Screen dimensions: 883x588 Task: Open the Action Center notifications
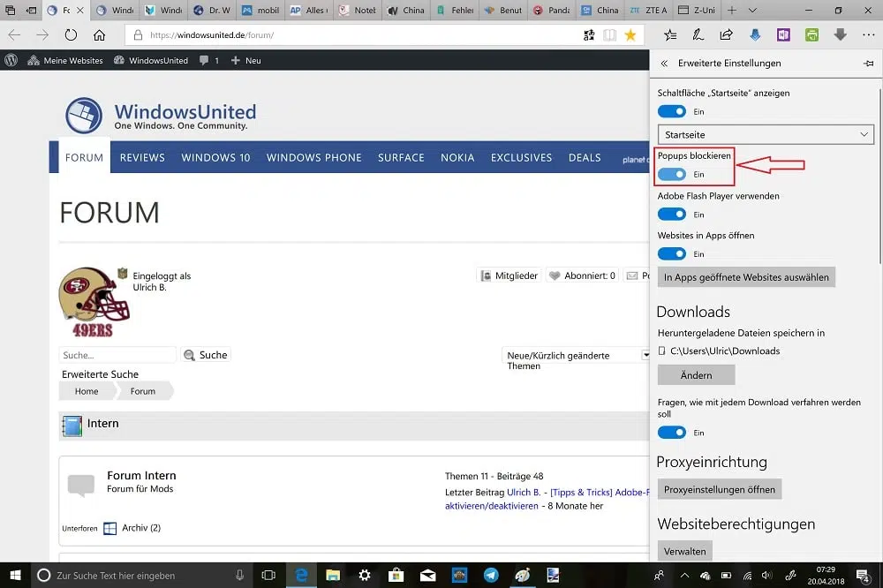tap(862, 575)
